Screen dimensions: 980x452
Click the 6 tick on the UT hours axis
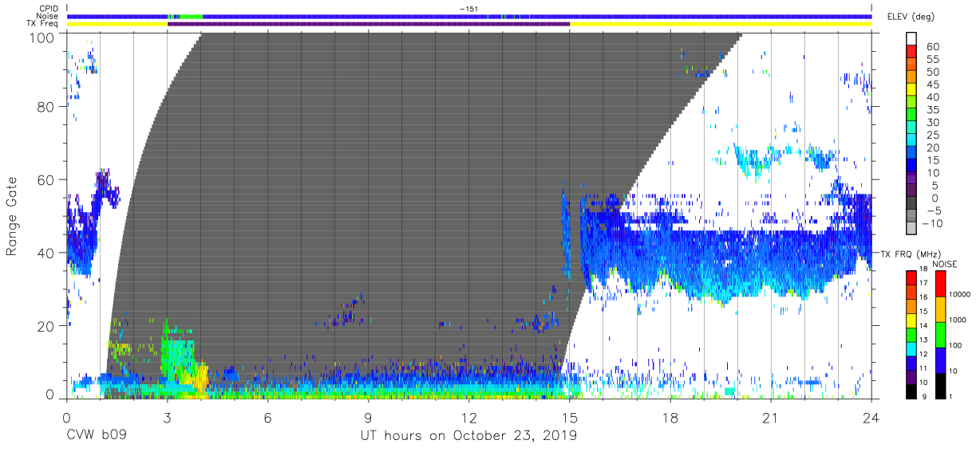coord(267,417)
